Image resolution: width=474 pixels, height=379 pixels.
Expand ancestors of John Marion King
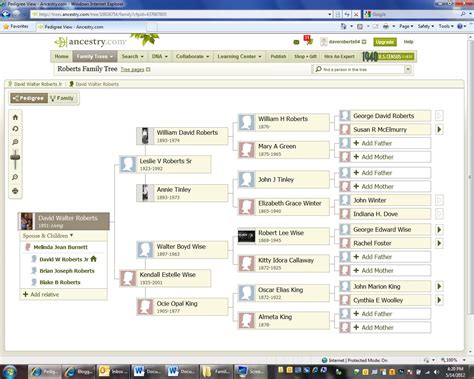[x=439, y=286]
